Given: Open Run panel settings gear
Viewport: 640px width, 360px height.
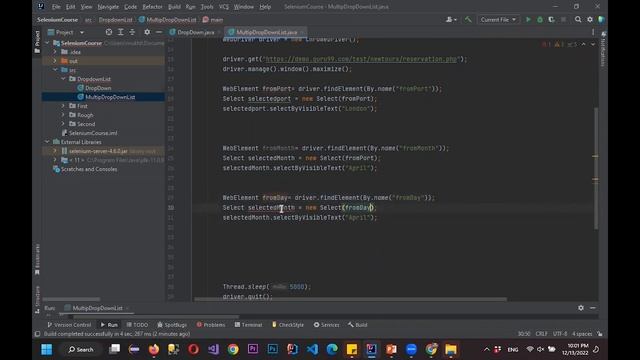Looking at the screenshot, I should click(581, 308).
